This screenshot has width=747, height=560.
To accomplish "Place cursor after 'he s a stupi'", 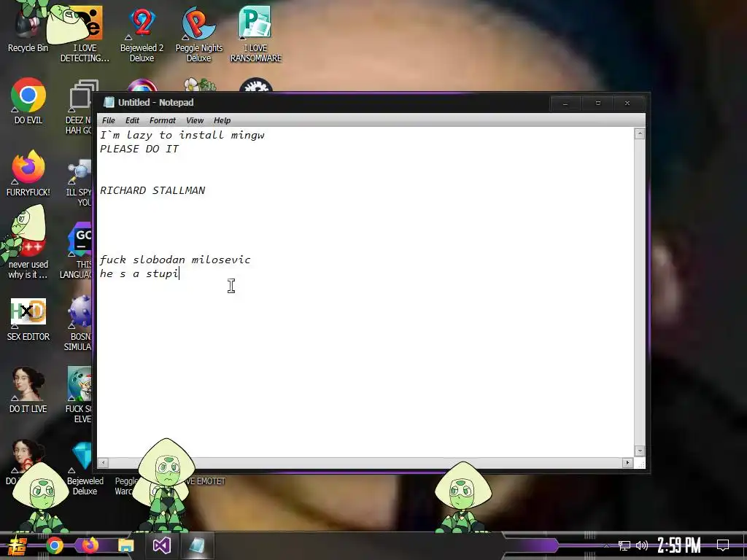I will [x=179, y=274].
